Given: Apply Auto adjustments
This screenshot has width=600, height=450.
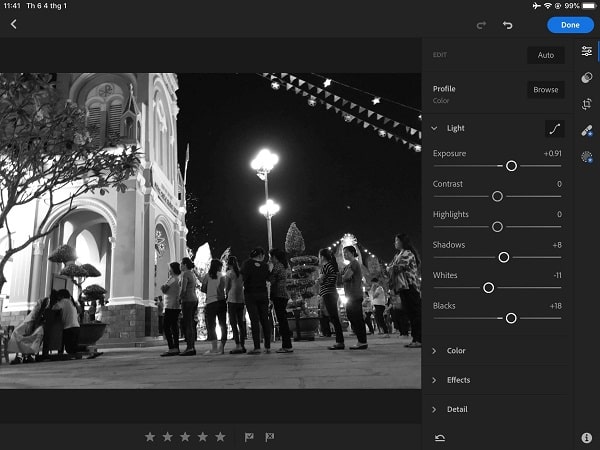Looking at the screenshot, I should (546, 55).
